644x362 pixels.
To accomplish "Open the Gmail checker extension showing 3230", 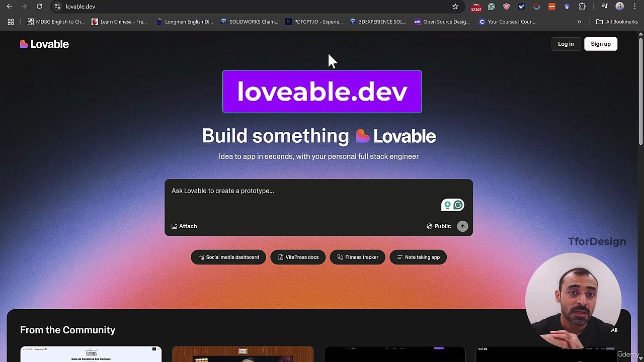I will pyautogui.click(x=476, y=7).
